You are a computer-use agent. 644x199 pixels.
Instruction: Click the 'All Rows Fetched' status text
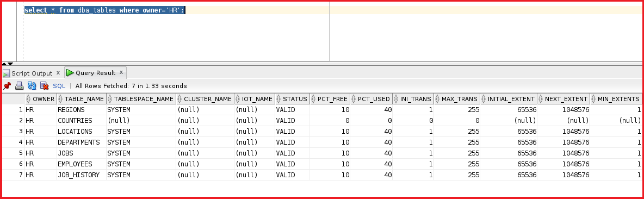pos(131,86)
